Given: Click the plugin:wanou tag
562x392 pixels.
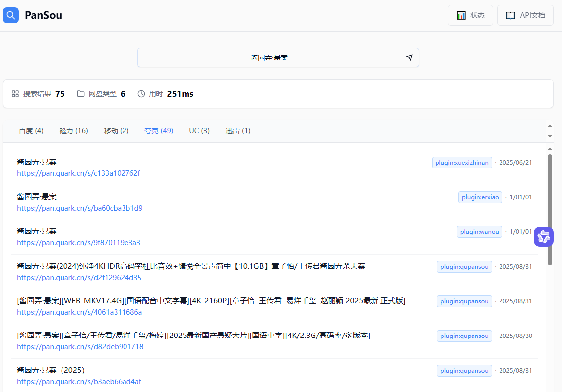Looking at the screenshot, I should coord(480,232).
